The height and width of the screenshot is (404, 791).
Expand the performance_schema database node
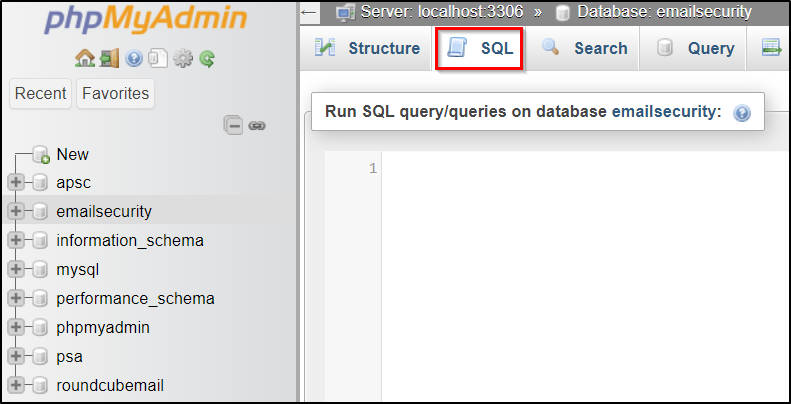pos(16,298)
